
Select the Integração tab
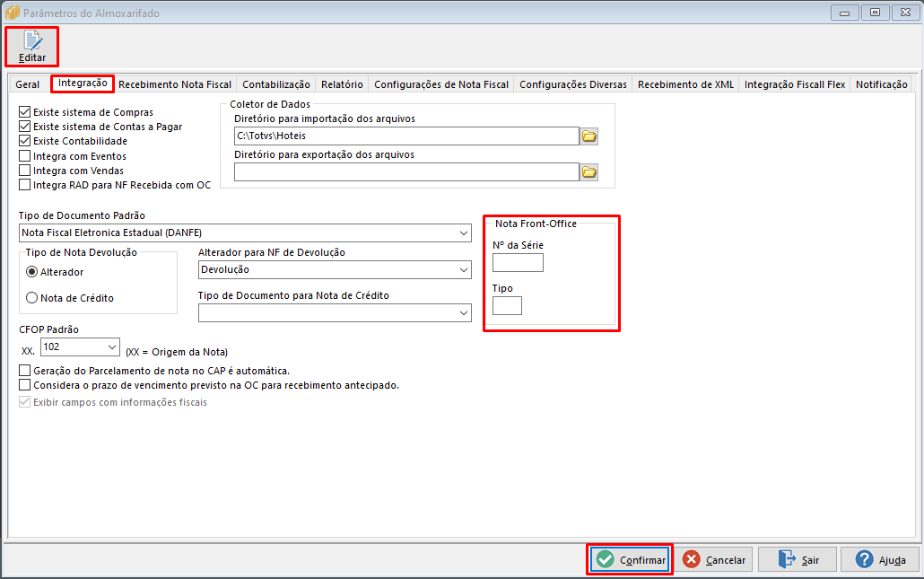[83, 83]
